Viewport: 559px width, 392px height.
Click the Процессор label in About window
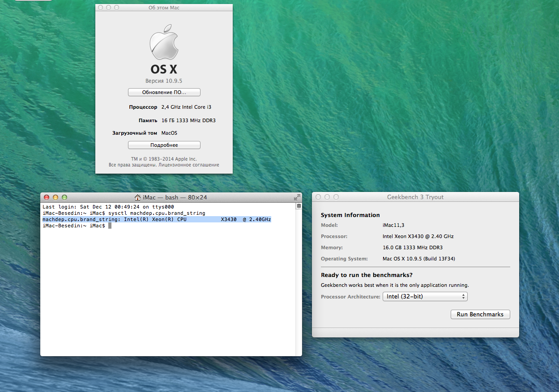coord(143,107)
